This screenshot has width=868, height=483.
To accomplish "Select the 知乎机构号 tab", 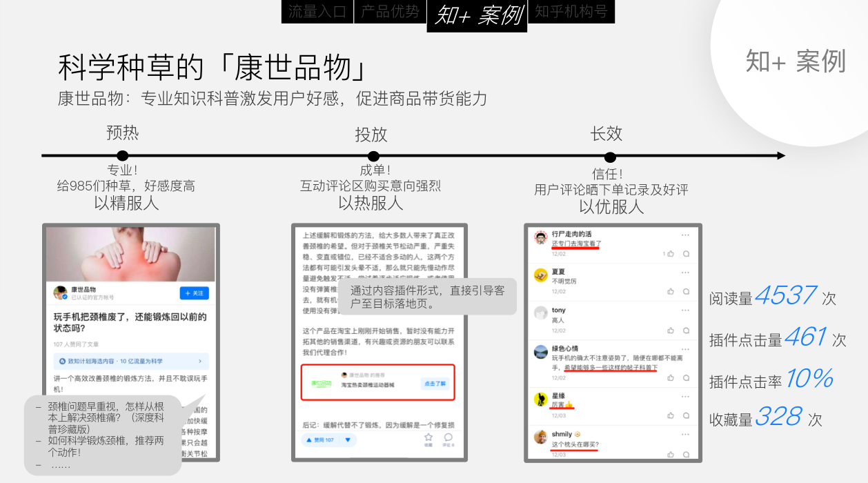I will pyautogui.click(x=571, y=12).
